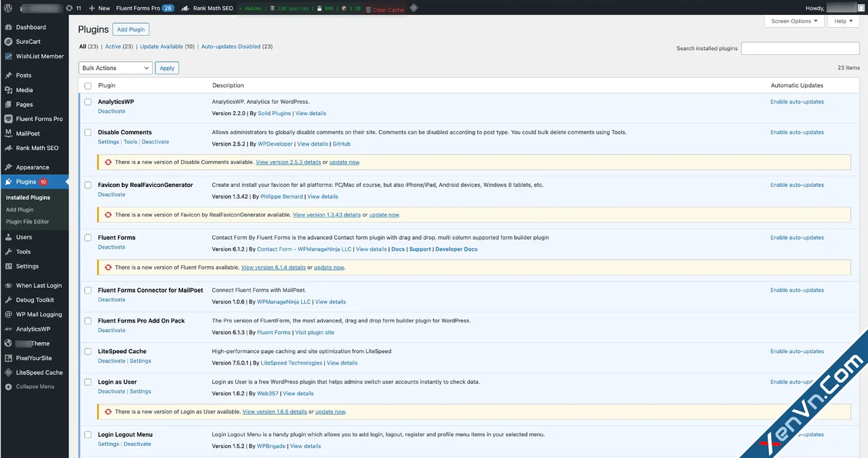868x458 pixels.
Task: Tick the AnalyticsWP plugin checkbox
Action: 87,102
